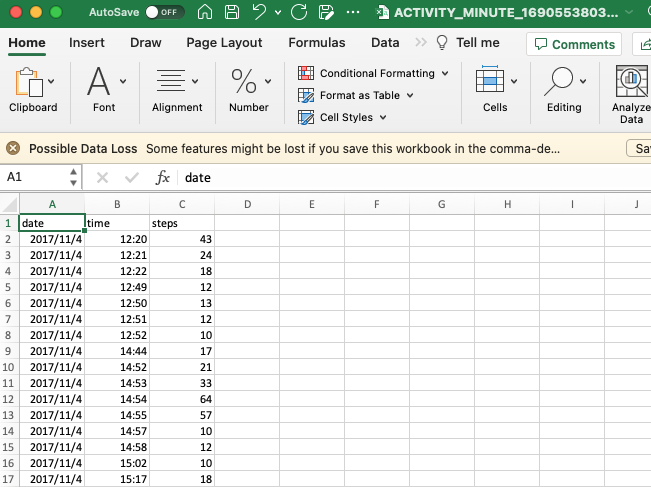The width and height of the screenshot is (651, 487).
Task: Select the column C header
Action: tap(182, 204)
